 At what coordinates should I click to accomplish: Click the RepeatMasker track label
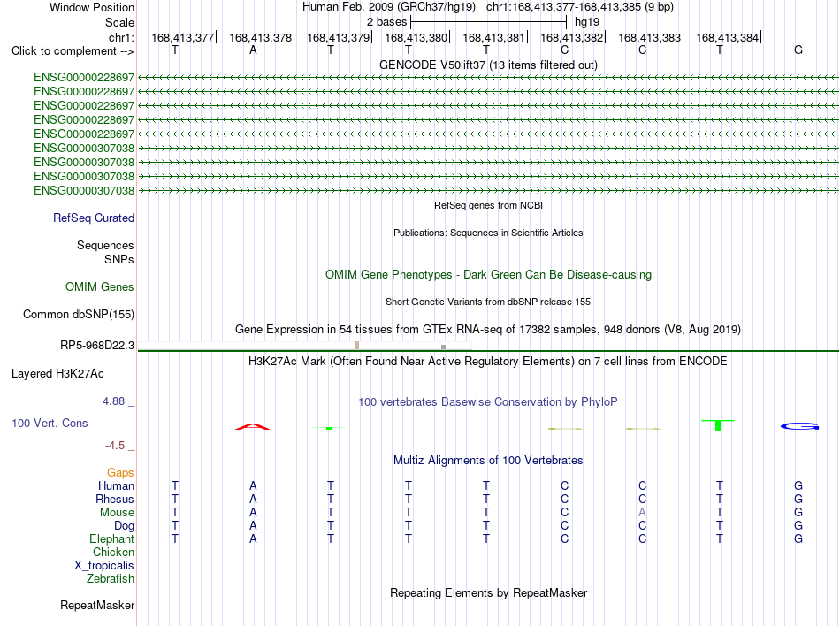click(x=97, y=605)
